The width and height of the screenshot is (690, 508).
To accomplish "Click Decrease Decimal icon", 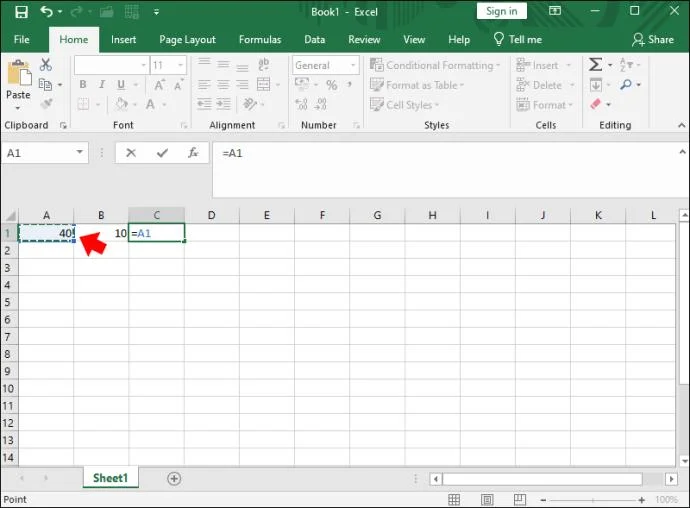I will [321, 104].
